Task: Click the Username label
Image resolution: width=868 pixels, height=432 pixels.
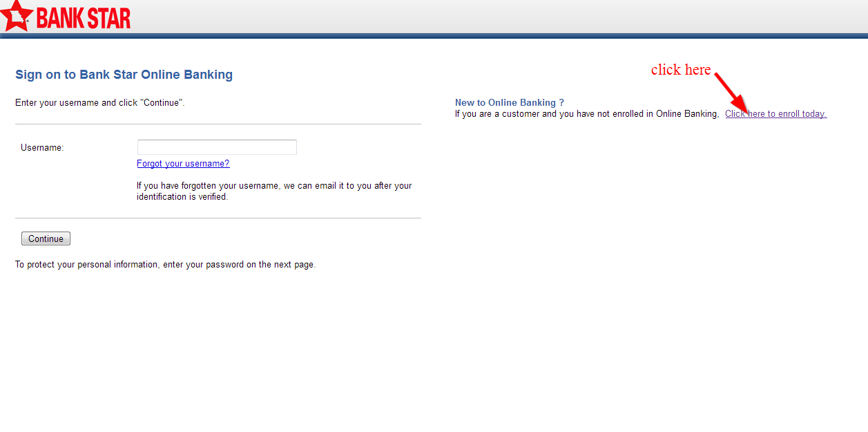Action: [42, 147]
